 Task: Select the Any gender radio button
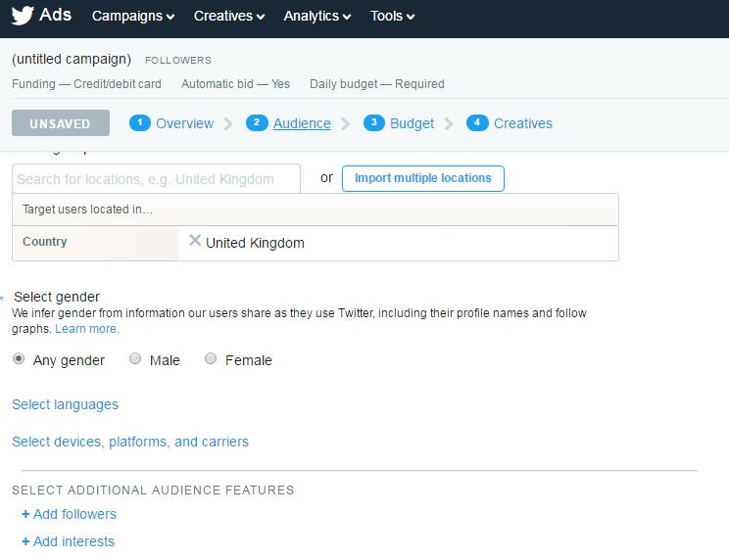coord(19,359)
